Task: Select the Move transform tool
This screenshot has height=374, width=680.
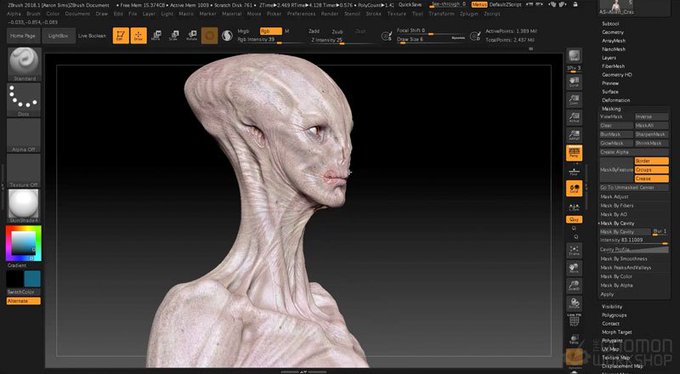Action: click(x=157, y=36)
